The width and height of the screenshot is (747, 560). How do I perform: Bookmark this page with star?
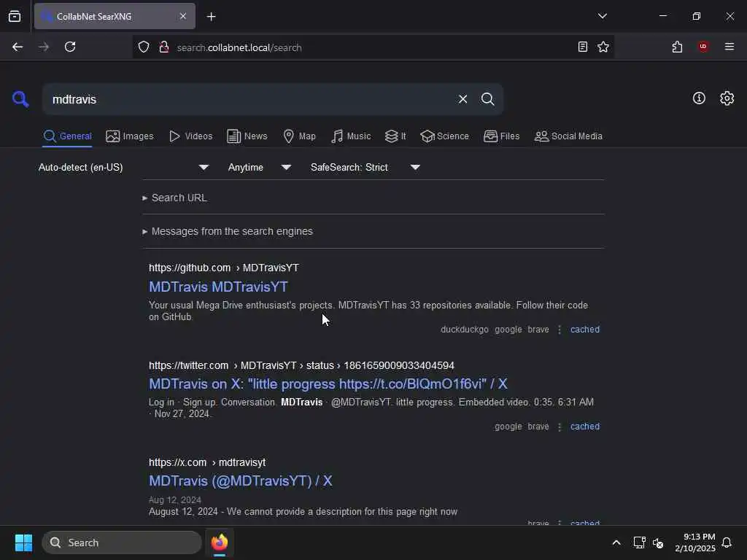pyautogui.click(x=603, y=47)
